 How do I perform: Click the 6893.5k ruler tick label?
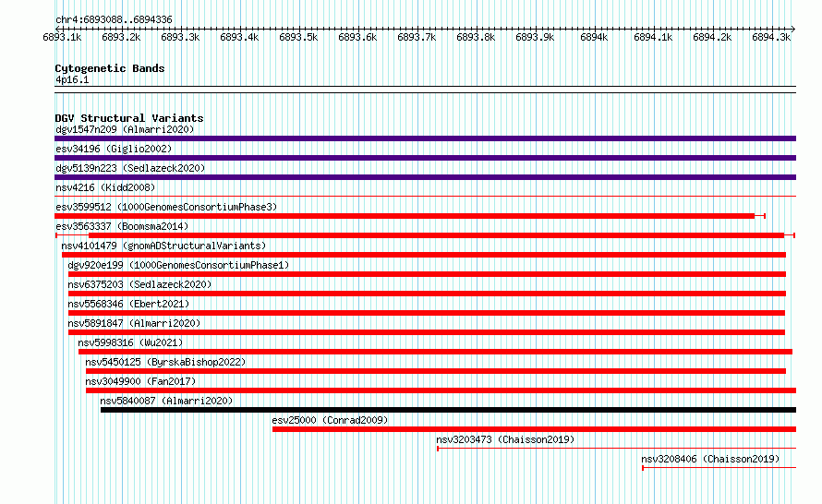click(298, 37)
